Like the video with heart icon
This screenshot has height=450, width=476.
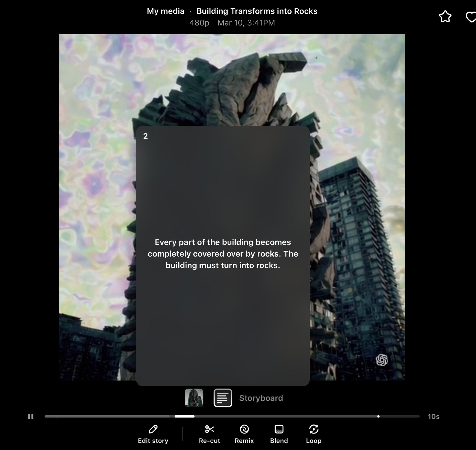point(471,17)
